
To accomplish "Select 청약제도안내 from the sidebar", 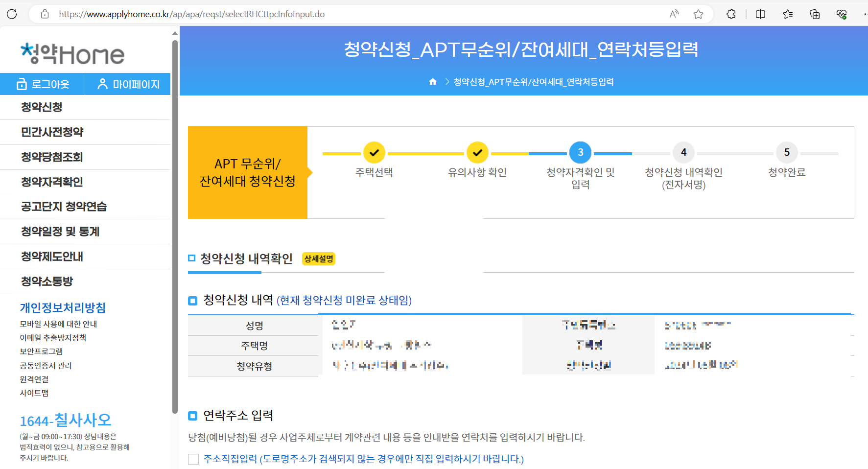I will tap(52, 256).
